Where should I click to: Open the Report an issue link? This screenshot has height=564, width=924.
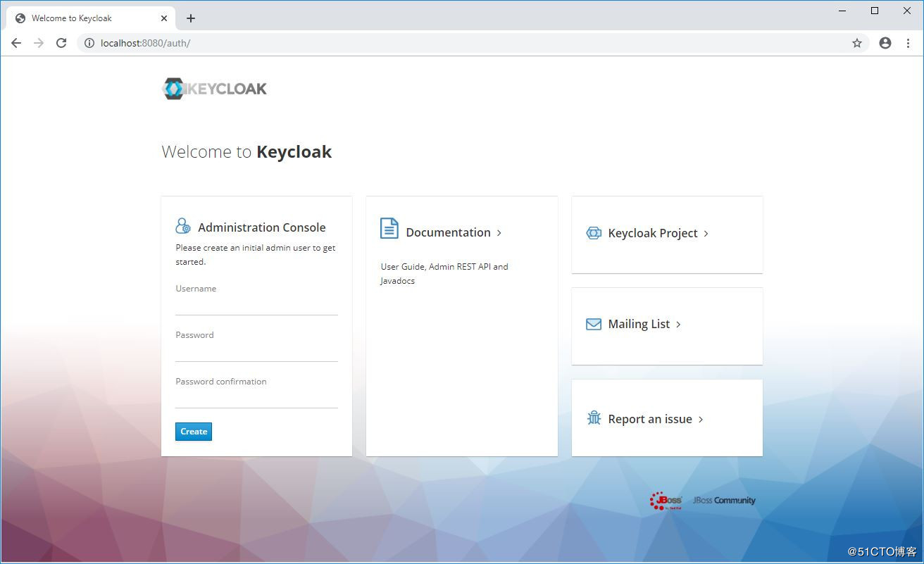pos(650,419)
